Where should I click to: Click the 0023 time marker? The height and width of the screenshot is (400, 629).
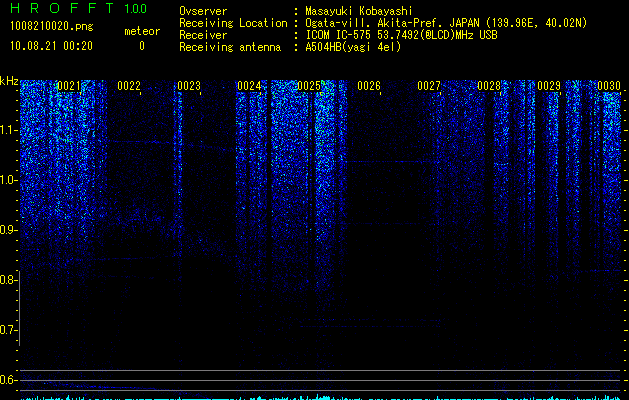point(189,86)
